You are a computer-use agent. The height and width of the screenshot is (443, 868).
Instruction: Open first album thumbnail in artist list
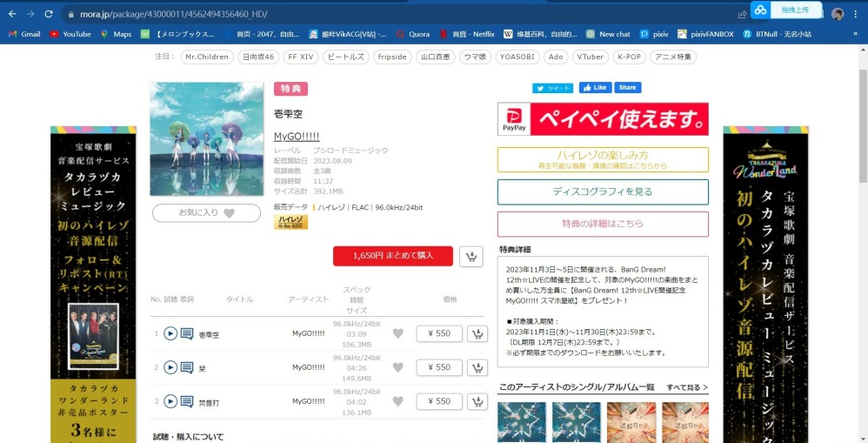pos(522,422)
